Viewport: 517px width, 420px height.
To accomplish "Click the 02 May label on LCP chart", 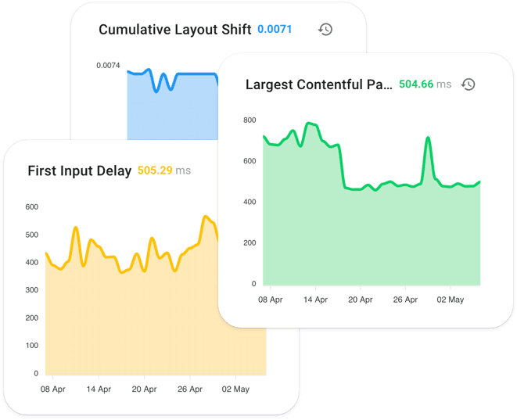I will pyautogui.click(x=451, y=300).
